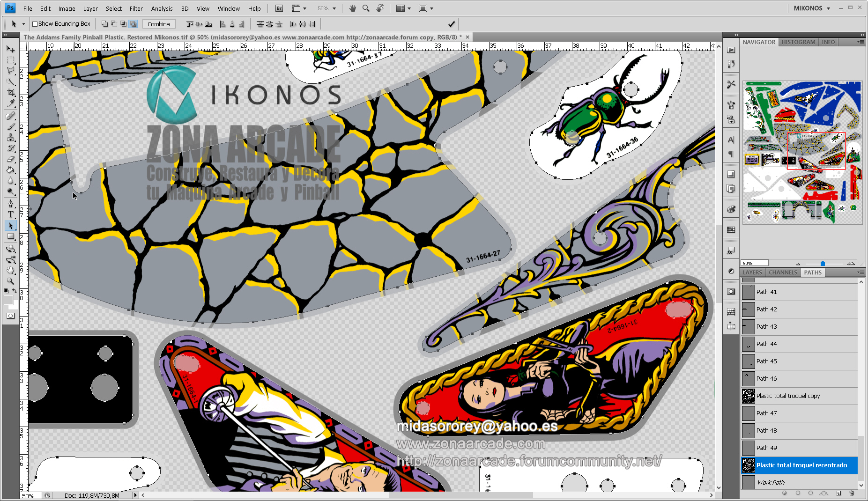Image resolution: width=868 pixels, height=501 pixels.
Task: Click the Navigator zoom slider handle
Action: point(823,264)
